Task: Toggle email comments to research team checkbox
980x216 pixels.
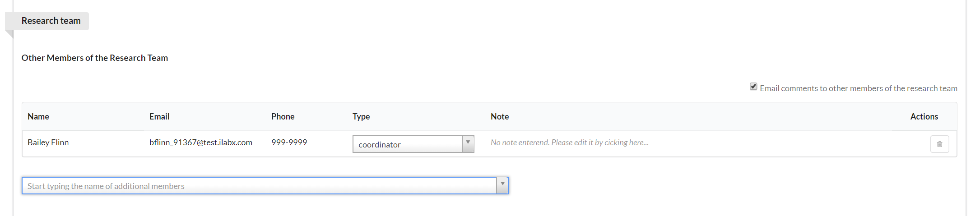Action: [x=753, y=87]
